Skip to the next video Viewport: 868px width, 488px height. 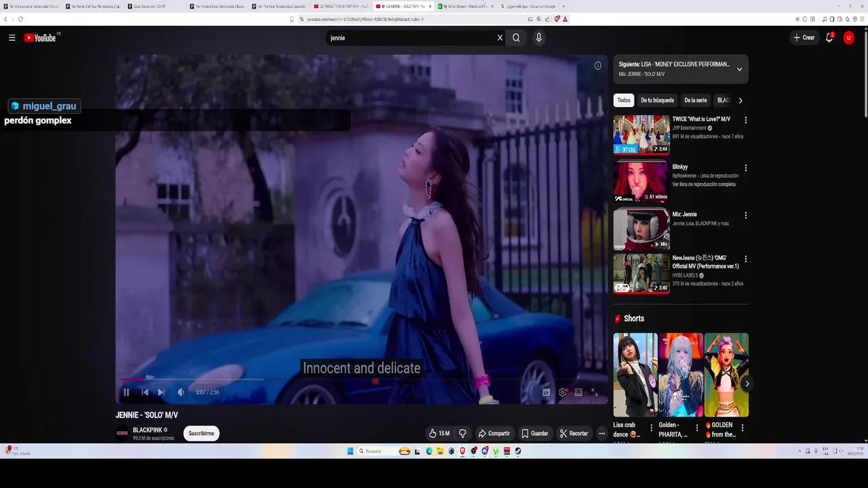point(161,392)
